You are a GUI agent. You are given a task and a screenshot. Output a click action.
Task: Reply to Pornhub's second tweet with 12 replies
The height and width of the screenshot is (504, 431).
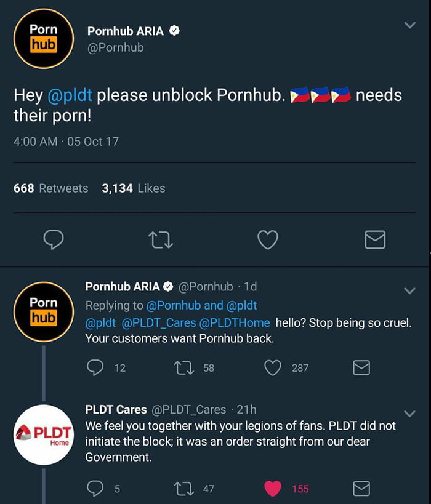[x=95, y=367]
